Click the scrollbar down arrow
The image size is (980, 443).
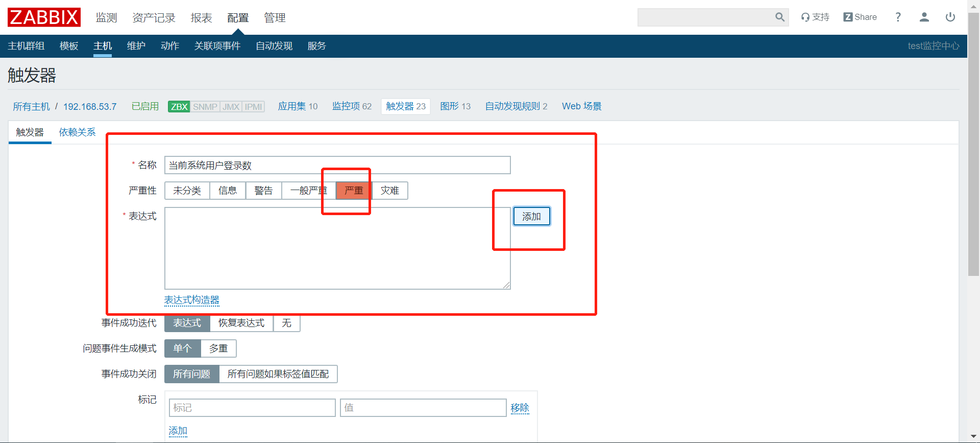[x=974, y=437]
